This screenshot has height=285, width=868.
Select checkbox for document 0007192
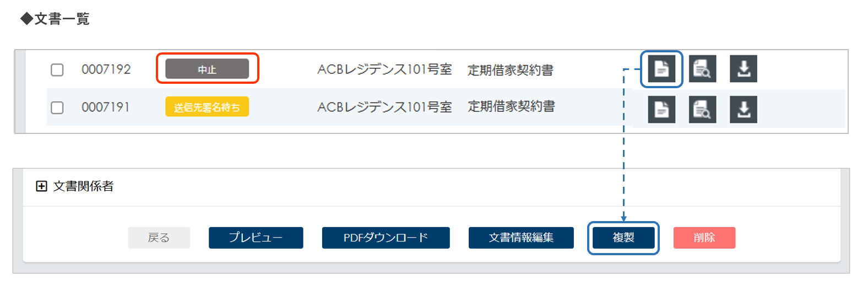click(57, 70)
